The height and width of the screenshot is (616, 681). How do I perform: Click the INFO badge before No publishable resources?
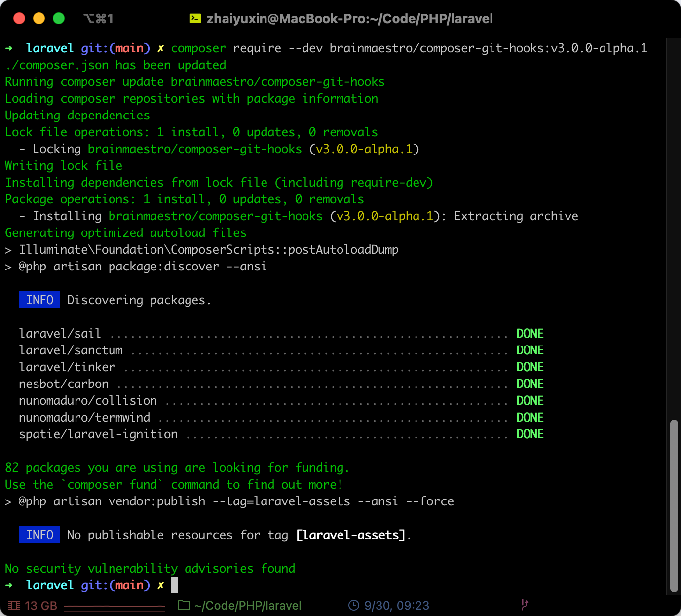(x=39, y=535)
